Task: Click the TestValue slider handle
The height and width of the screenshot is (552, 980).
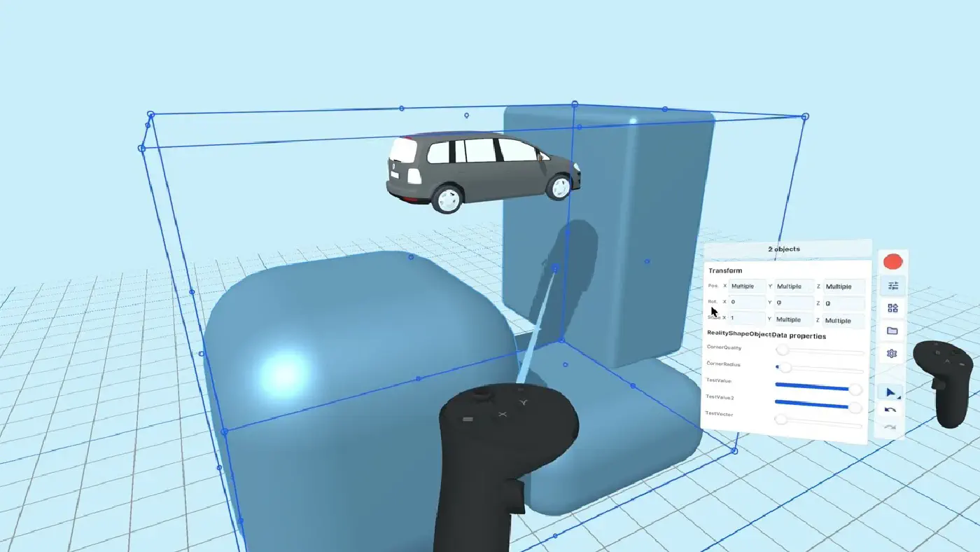Action: (x=855, y=389)
